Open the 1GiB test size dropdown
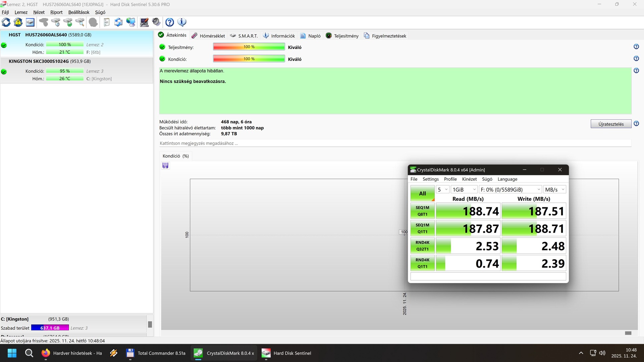The image size is (644, 362). (464, 190)
